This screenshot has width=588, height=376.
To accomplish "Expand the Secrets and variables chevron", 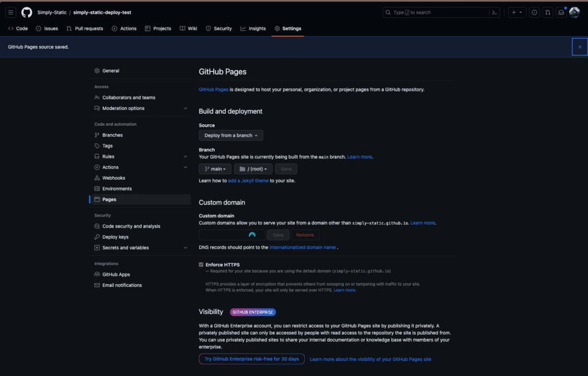I will [x=185, y=248].
